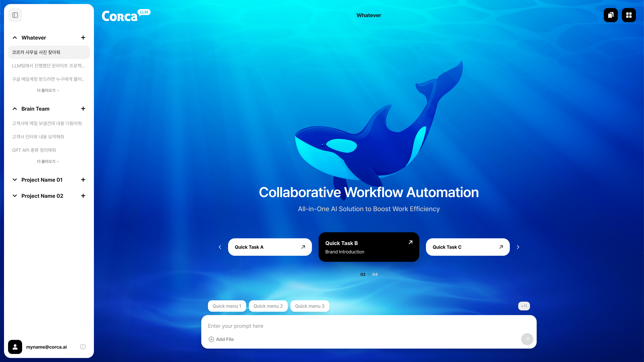Click the plus icon next to Project Name 02

83,196
